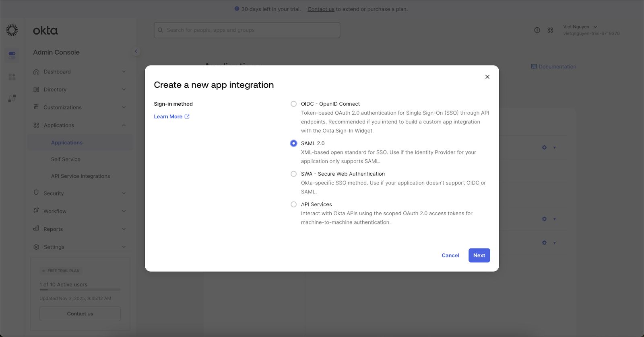The image size is (644, 337).
Task: Open the workflow connector icon in the left rail
Action: coord(12,98)
